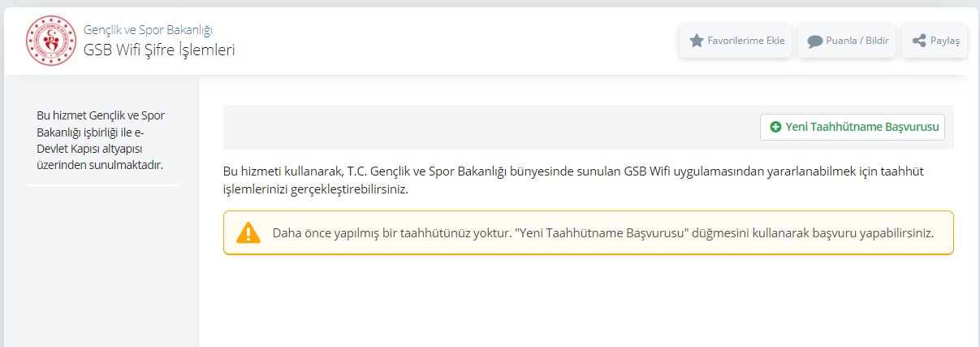980x347 pixels.
Task: Click the green plus icon for new application
Action: coord(775,127)
